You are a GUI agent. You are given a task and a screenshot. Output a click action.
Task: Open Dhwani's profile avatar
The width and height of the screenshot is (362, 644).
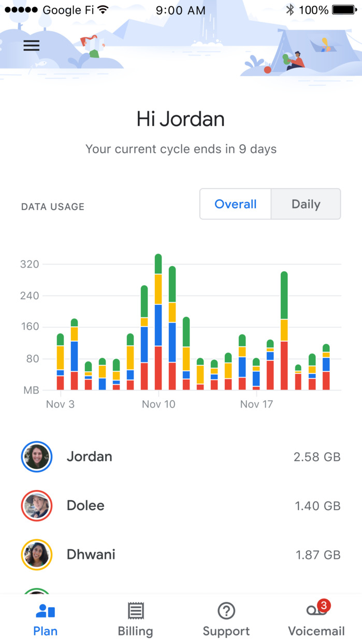[36, 554]
